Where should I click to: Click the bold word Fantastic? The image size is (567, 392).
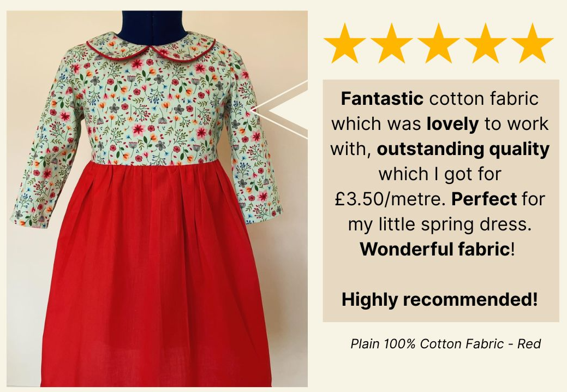click(382, 99)
